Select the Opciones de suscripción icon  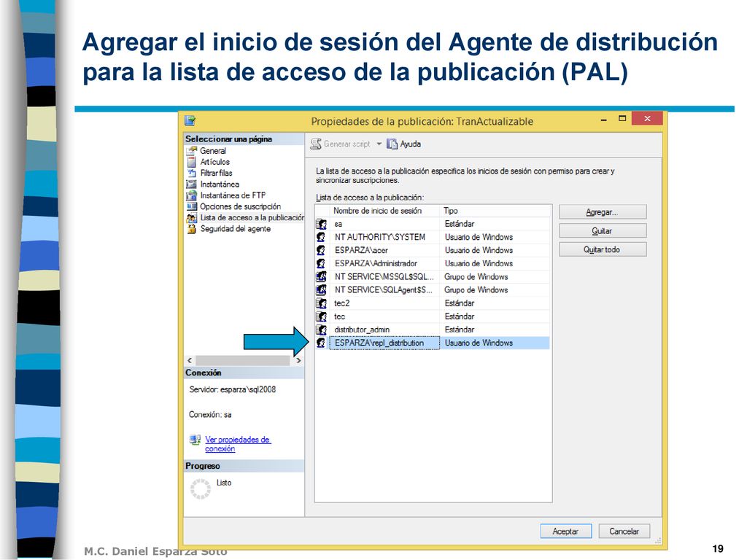click(192, 206)
